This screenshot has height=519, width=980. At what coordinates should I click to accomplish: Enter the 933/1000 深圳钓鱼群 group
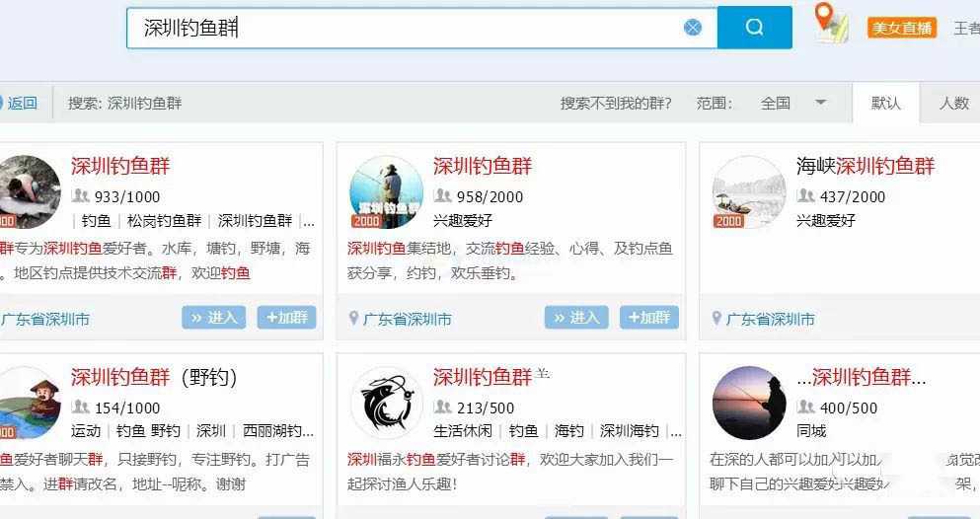(x=213, y=317)
